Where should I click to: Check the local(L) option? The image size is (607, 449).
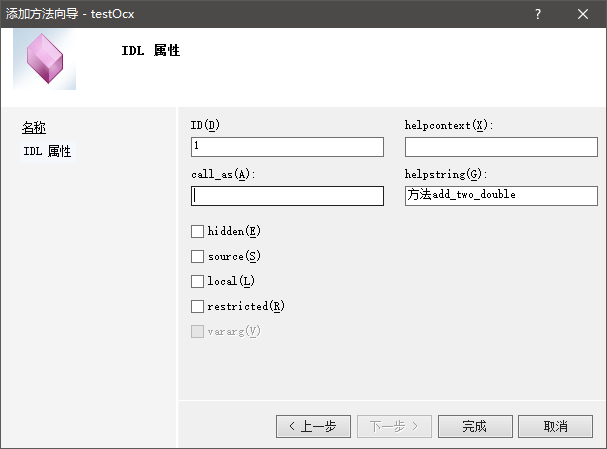pyautogui.click(x=197, y=282)
